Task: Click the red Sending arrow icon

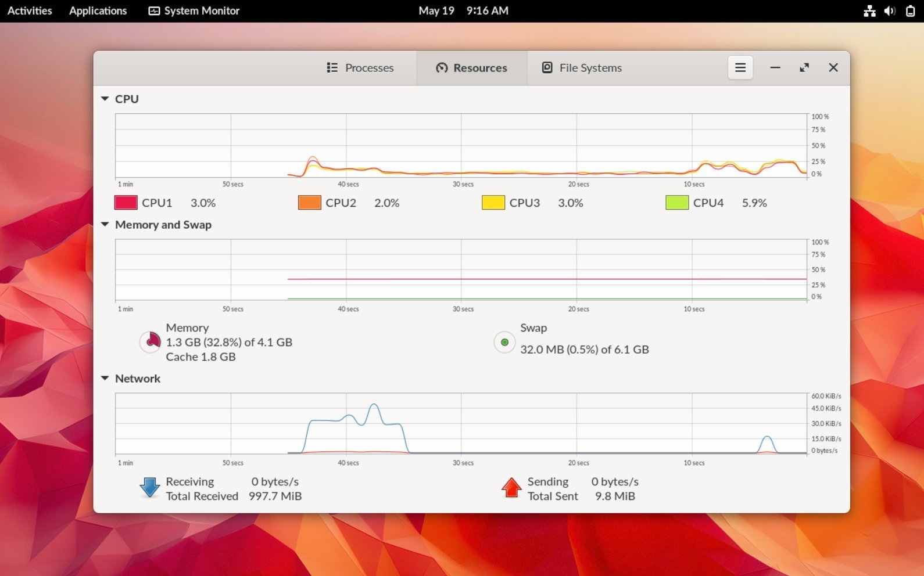Action: click(x=511, y=488)
